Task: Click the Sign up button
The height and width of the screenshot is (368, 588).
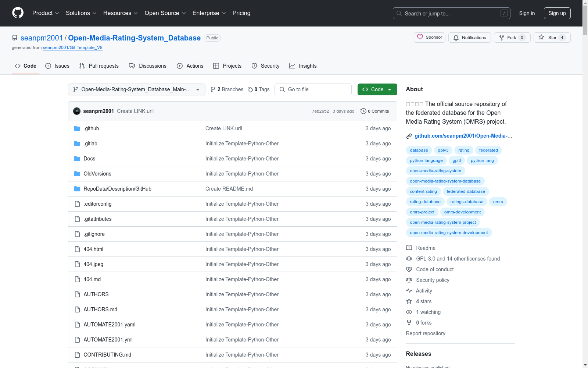Action: pyautogui.click(x=557, y=13)
